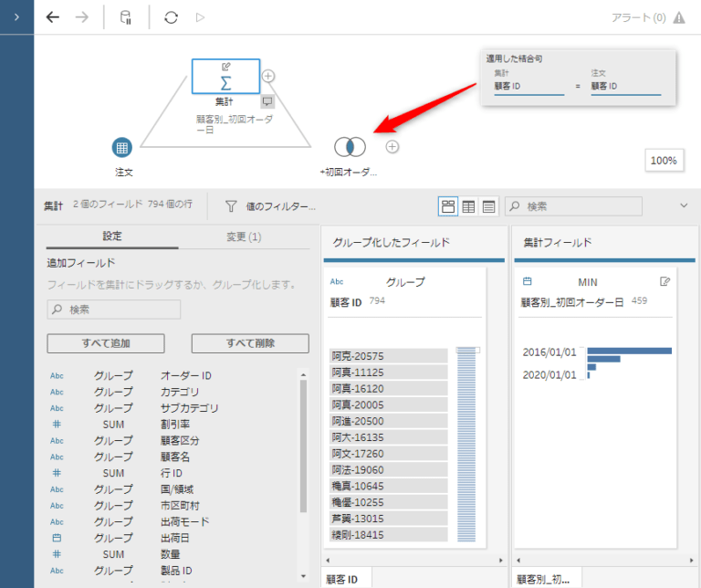Select the 集計 aggregate step node
701x588 pixels.
[225, 77]
